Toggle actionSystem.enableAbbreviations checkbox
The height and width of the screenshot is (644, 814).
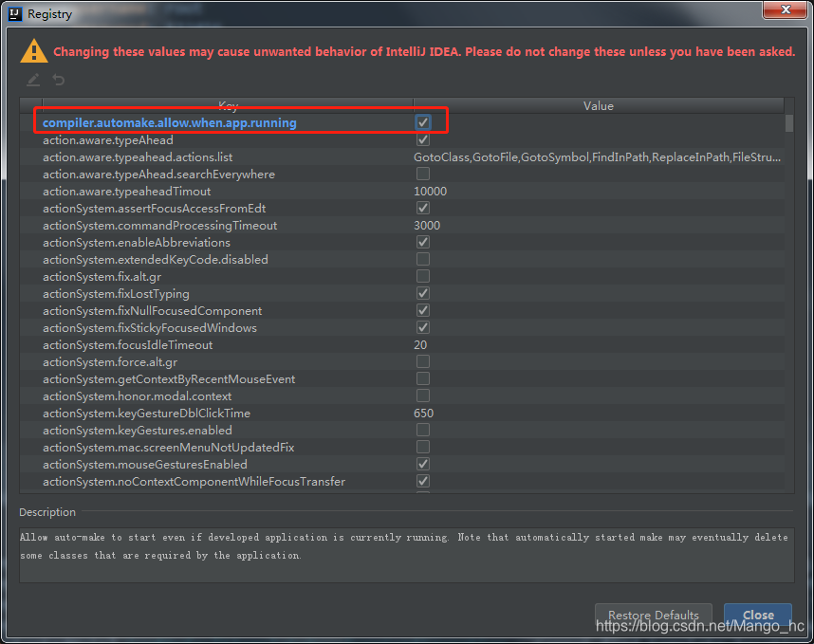point(423,242)
